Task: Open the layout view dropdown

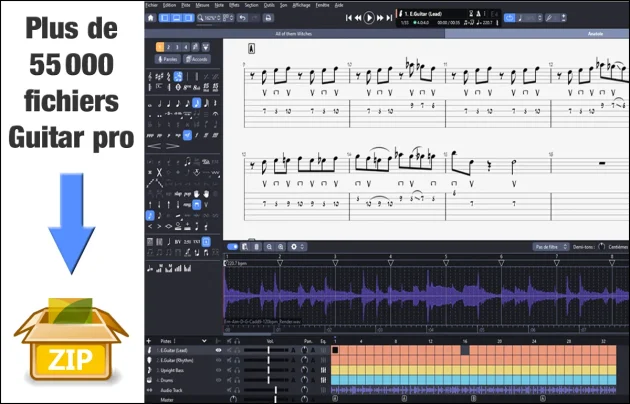Action: pyautogui.click(x=228, y=18)
